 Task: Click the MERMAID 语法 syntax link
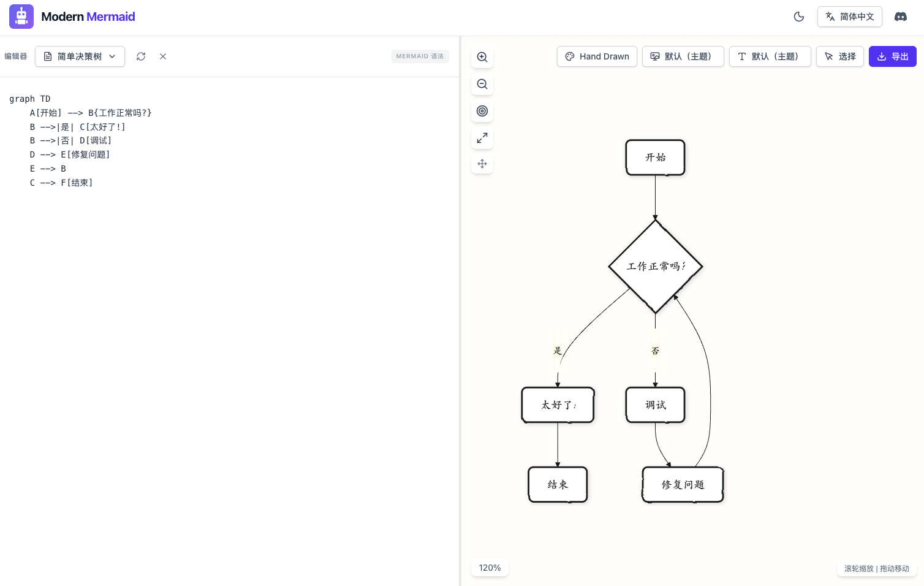tap(420, 56)
